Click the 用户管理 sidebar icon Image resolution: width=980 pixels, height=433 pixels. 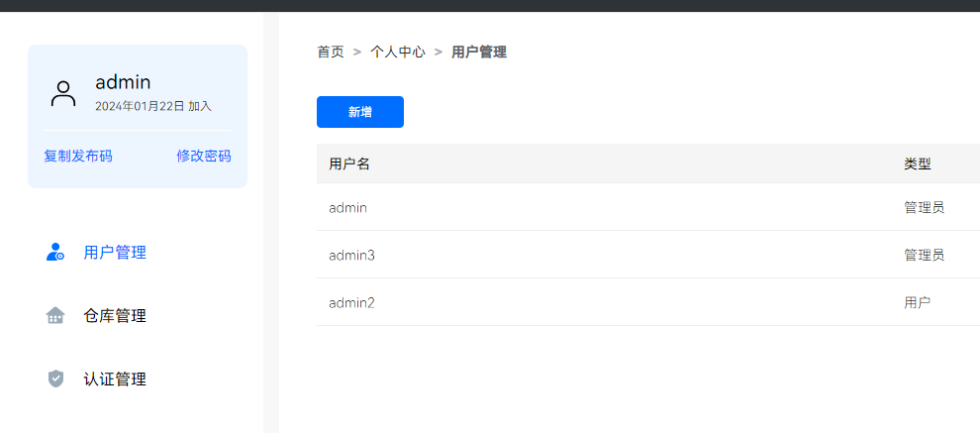pyautogui.click(x=55, y=253)
